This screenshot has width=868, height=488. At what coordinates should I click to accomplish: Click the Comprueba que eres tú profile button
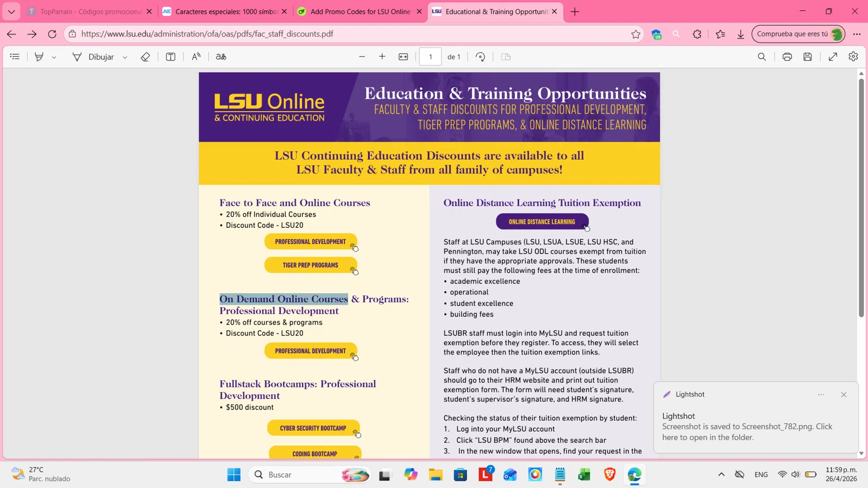tap(799, 34)
